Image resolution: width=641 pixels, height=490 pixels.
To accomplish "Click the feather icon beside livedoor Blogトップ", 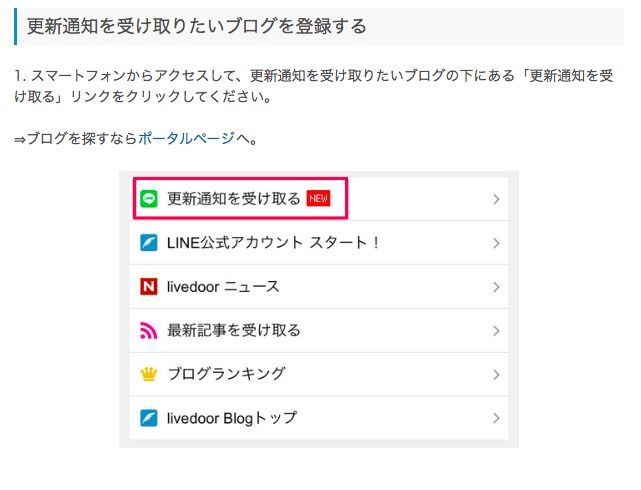I will pos(149,418).
